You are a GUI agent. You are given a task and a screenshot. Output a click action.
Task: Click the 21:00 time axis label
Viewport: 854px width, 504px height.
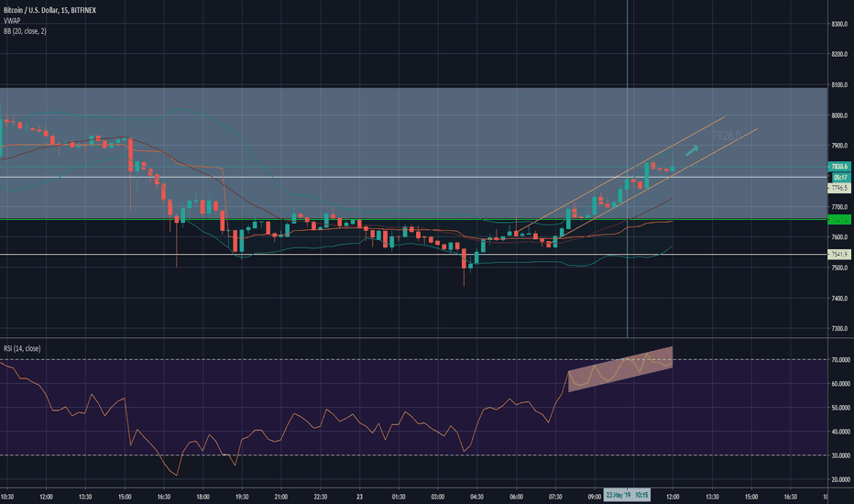281,497
